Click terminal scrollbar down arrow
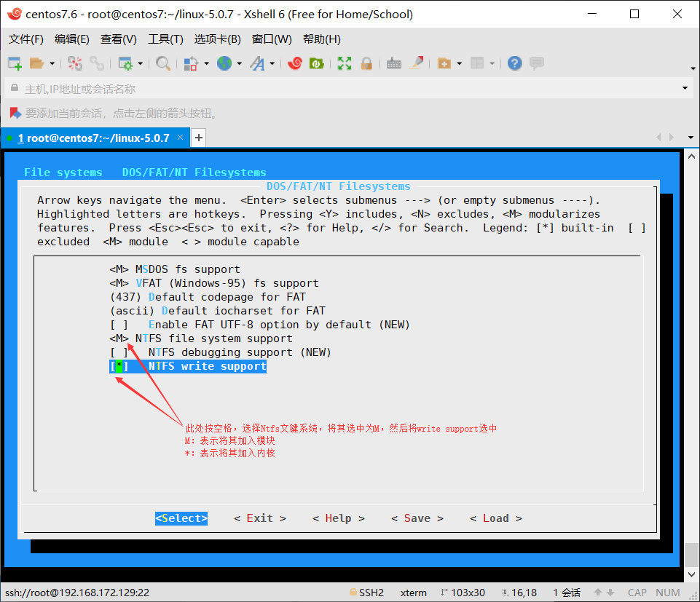The image size is (700, 602). click(691, 574)
